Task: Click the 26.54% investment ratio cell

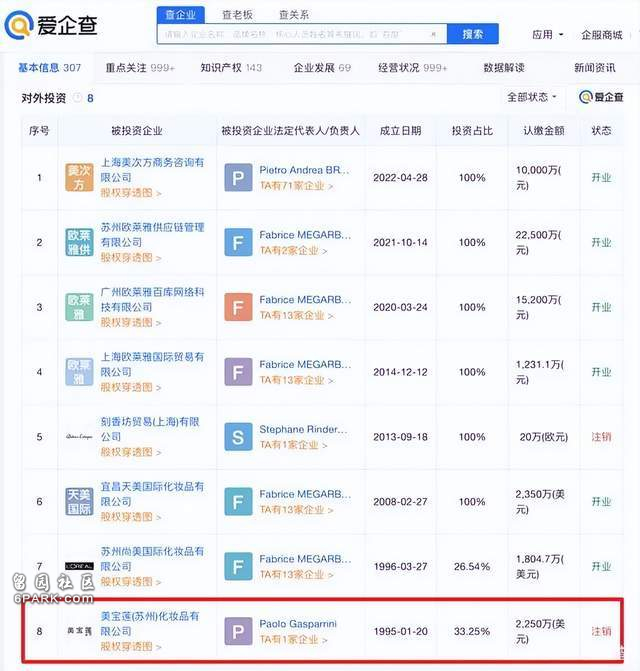Action: [472, 567]
